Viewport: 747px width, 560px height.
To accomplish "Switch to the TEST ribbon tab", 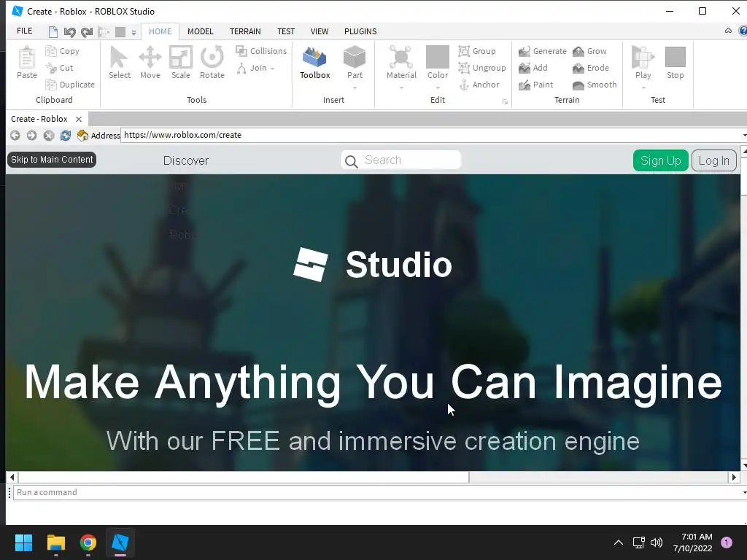I will click(x=286, y=31).
